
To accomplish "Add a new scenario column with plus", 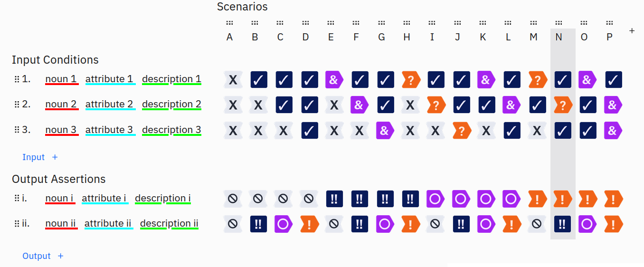I will [632, 30].
